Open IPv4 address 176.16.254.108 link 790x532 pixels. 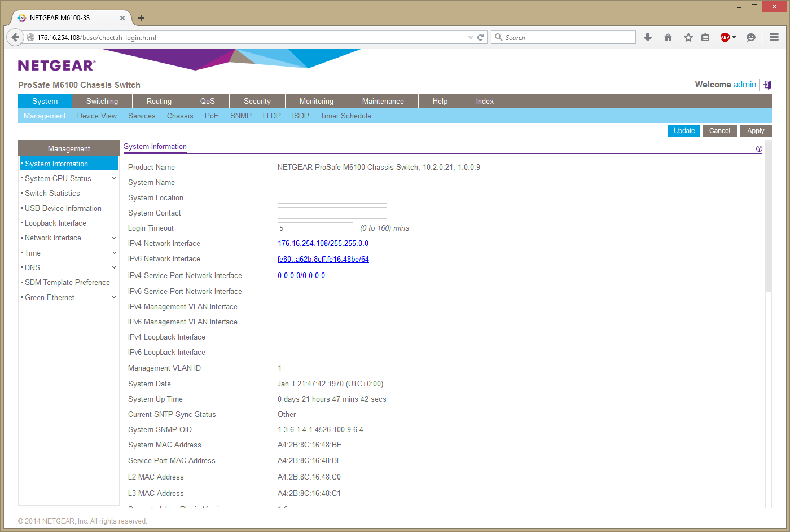point(323,243)
